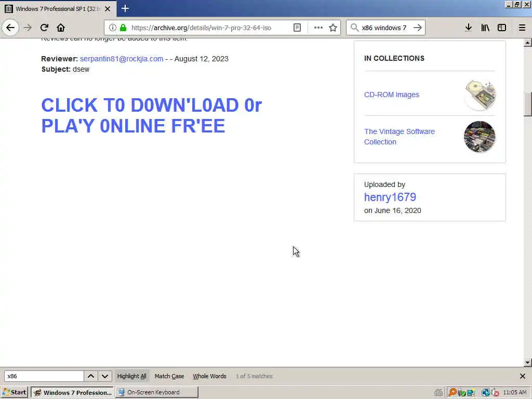This screenshot has height=399, width=532.
Task: Open the Windows Start menu
Action: pos(15,392)
